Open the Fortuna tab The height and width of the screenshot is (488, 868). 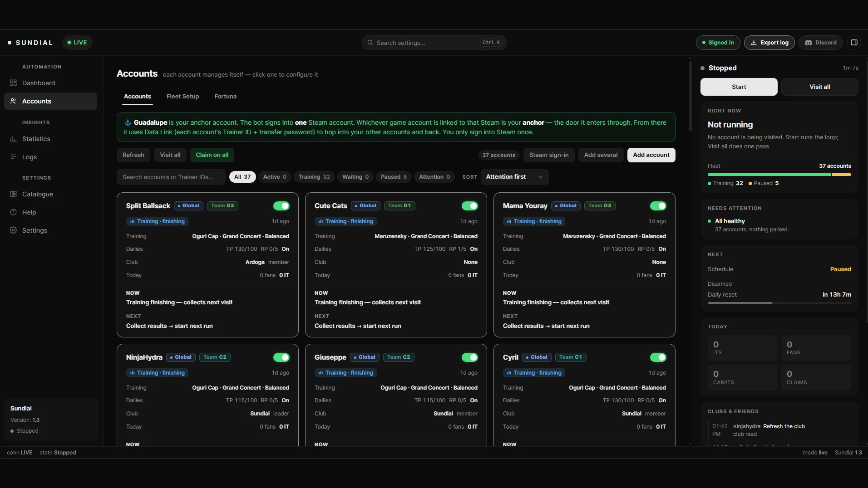pyautogui.click(x=226, y=97)
